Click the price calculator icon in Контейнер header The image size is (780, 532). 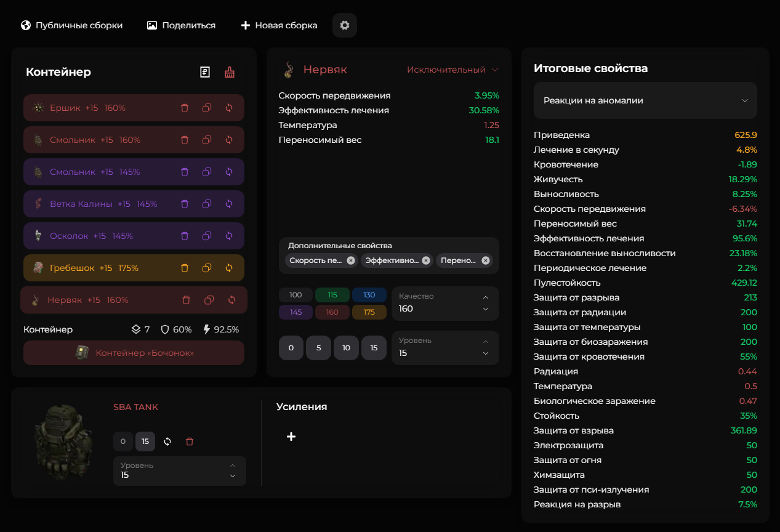(x=205, y=72)
